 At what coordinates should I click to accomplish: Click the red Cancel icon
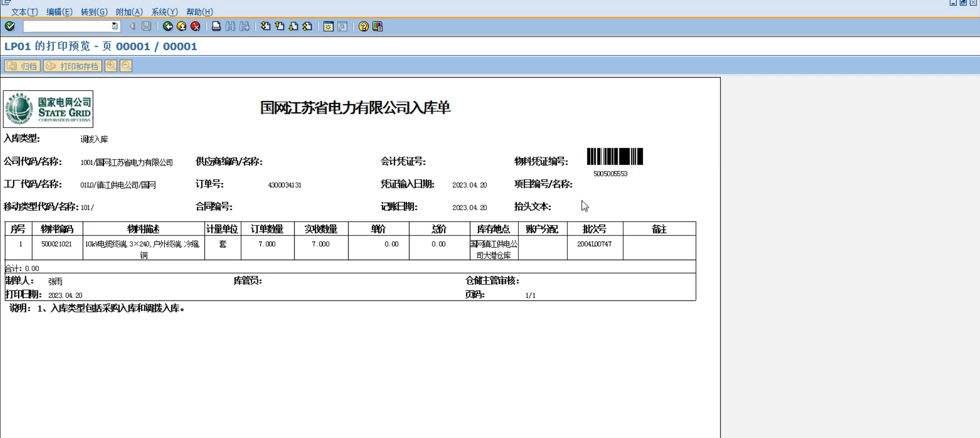click(195, 27)
